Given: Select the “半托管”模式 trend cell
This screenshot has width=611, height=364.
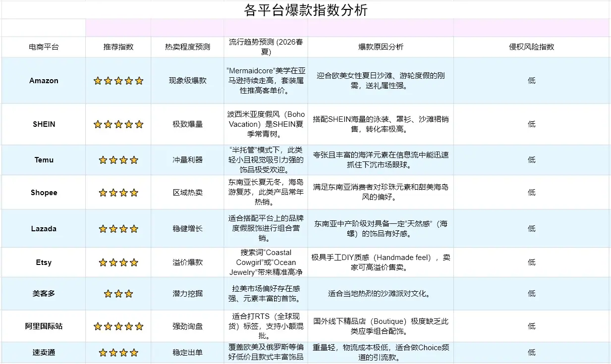Looking at the screenshot, I should pyautogui.click(x=266, y=160).
